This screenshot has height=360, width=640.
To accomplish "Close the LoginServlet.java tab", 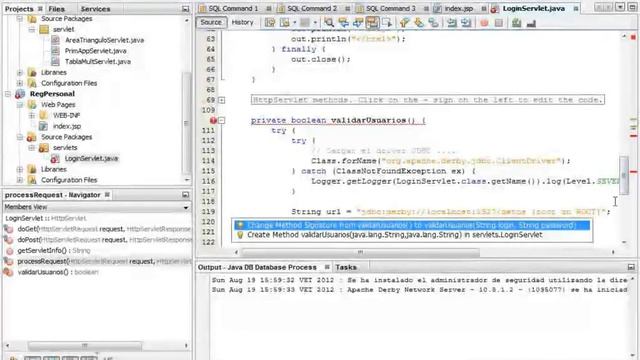I will pyautogui.click(x=576, y=8).
